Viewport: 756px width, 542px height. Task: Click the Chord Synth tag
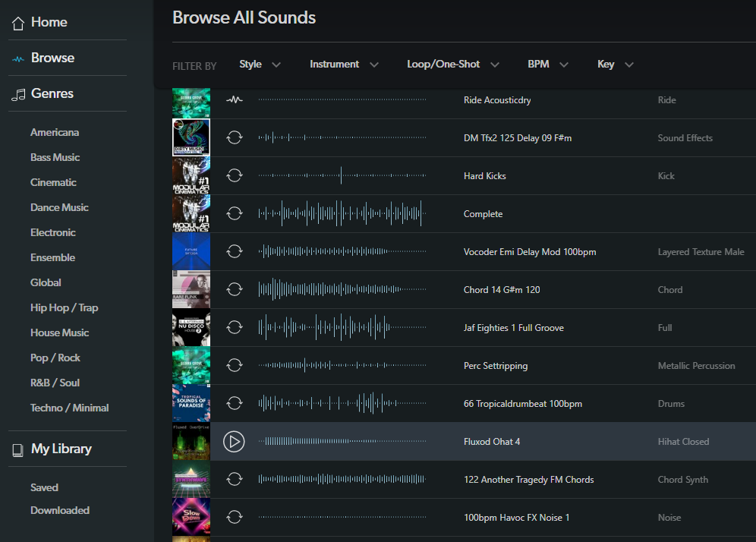(682, 480)
